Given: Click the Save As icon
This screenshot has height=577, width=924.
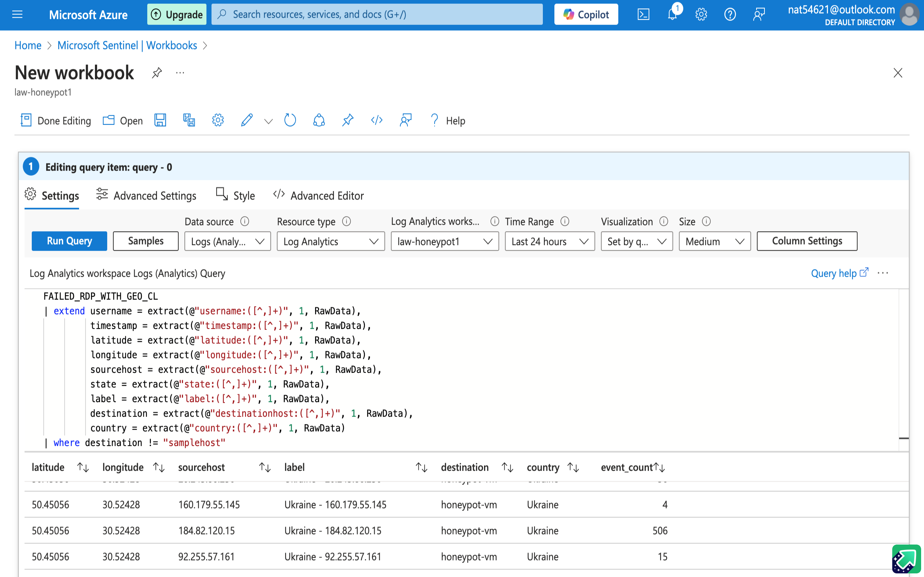Looking at the screenshot, I should [189, 120].
